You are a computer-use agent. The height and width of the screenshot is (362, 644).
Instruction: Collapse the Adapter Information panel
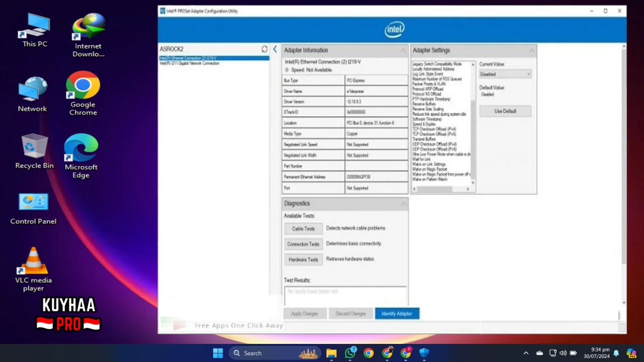(403, 50)
